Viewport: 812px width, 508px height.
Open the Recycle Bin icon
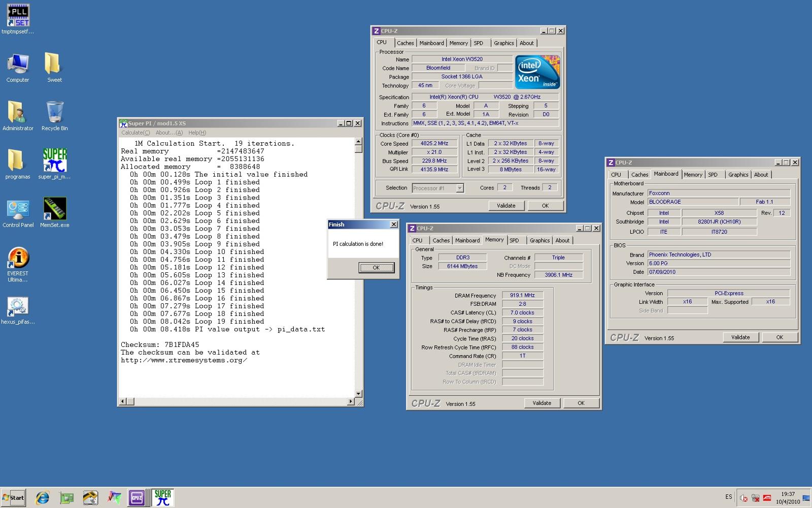(x=54, y=116)
